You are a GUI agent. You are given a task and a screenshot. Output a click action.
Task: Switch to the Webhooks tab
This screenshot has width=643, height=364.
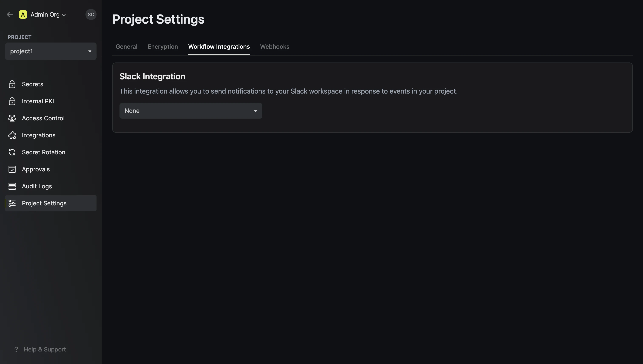tap(275, 47)
